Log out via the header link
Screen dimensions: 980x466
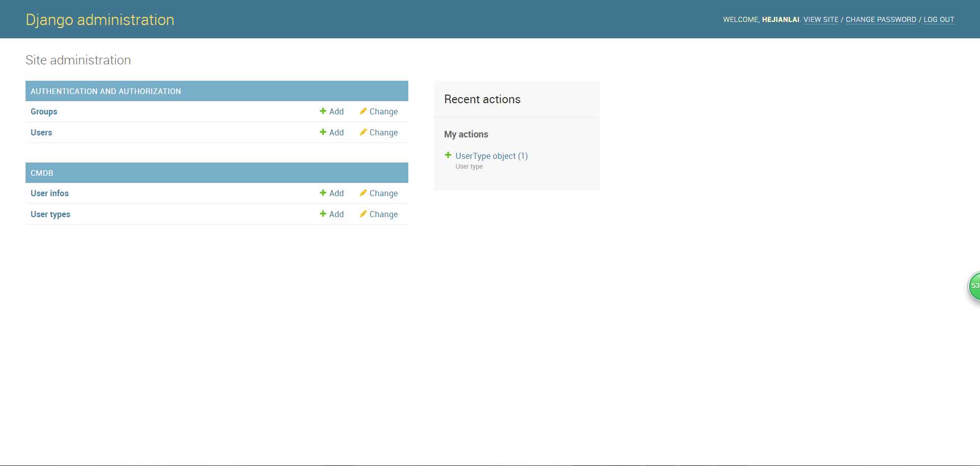pyautogui.click(x=939, y=19)
